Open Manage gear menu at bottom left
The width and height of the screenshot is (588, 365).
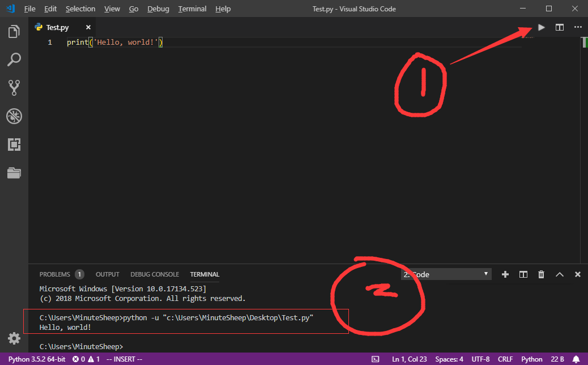(14, 338)
